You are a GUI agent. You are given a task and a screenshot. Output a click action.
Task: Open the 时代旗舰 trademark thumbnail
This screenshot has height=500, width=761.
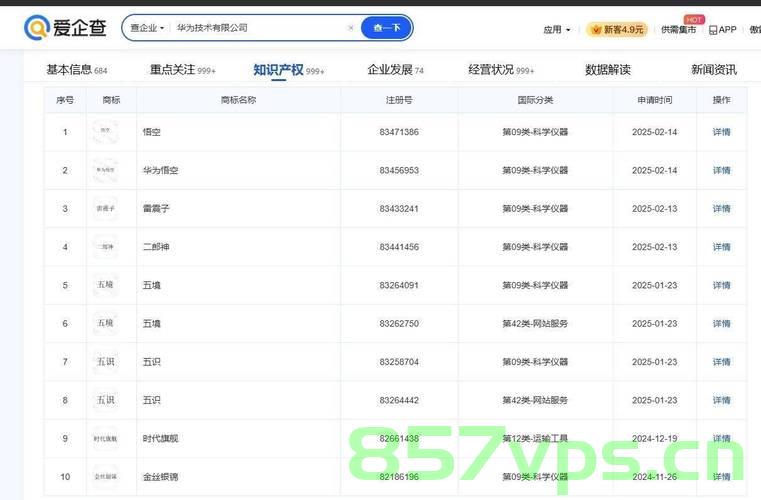tap(105, 438)
